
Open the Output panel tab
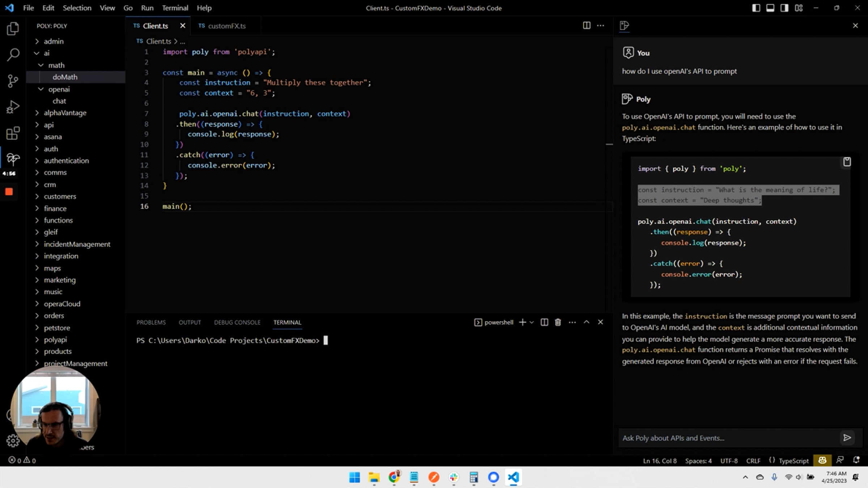pyautogui.click(x=190, y=322)
